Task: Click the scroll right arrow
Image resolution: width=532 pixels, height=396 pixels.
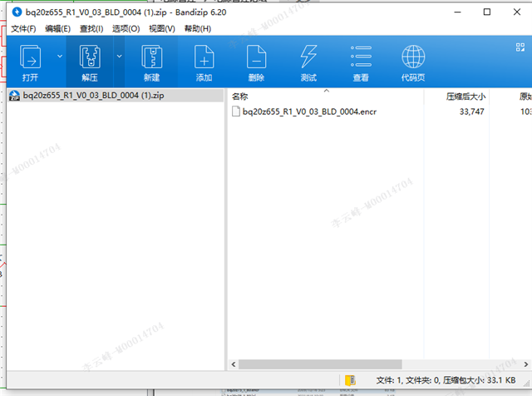Action: 526,364
